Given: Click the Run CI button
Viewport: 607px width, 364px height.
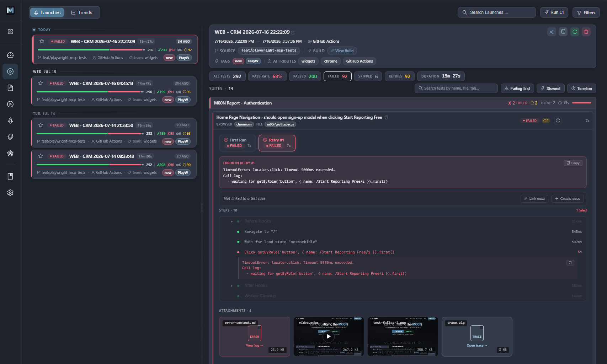Looking at the screenshot, I should point(554,12).
